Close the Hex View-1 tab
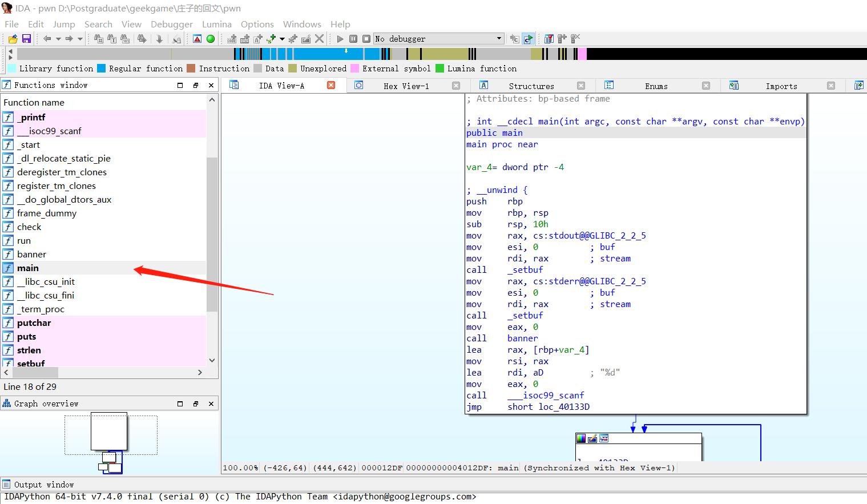Viewport: 867px width, 504px height. (x=456, y=86)
